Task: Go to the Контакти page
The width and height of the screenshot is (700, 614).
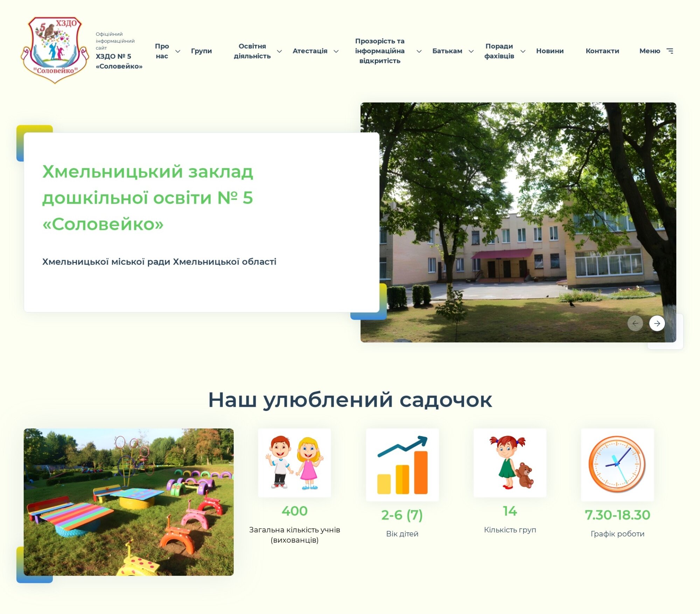Action: click(x=602, y=51)
